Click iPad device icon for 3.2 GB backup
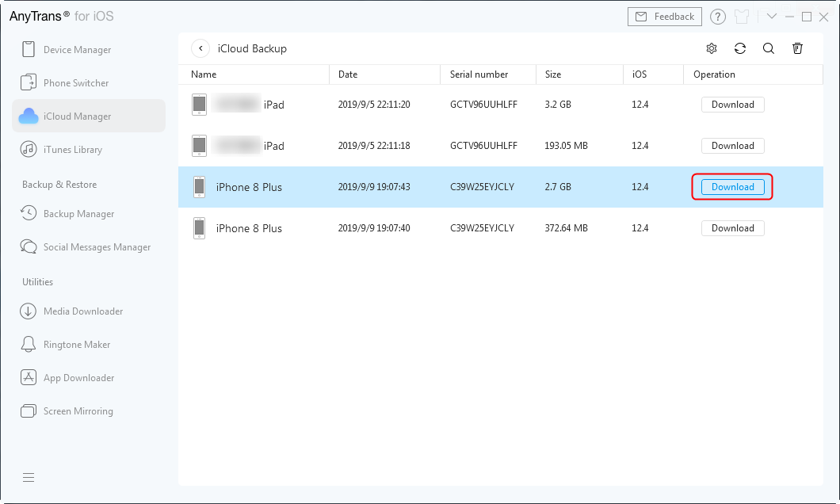840x504 pixels. tap(199, 105)
